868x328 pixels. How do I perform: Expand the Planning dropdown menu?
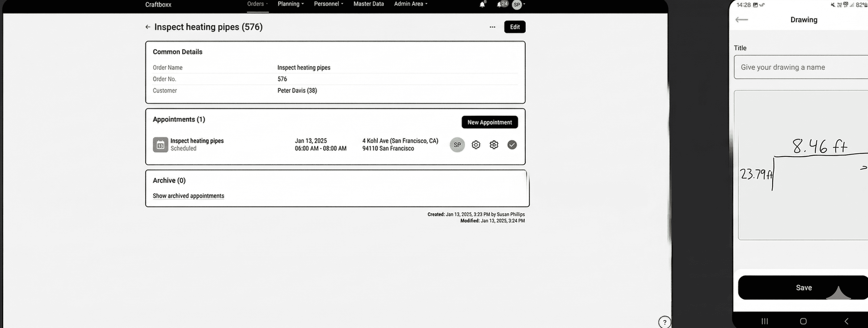click(x=290, y=4)
